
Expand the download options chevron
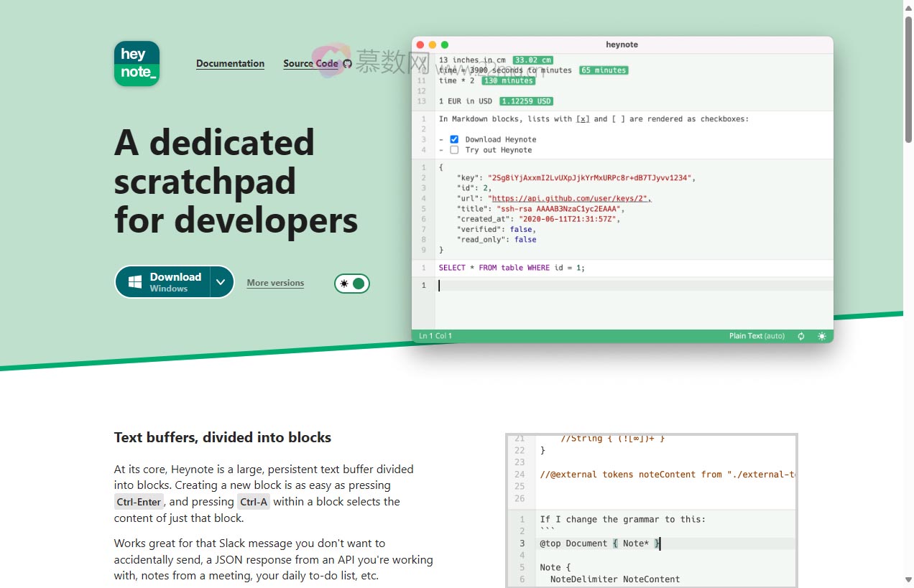tap(221, 282)
